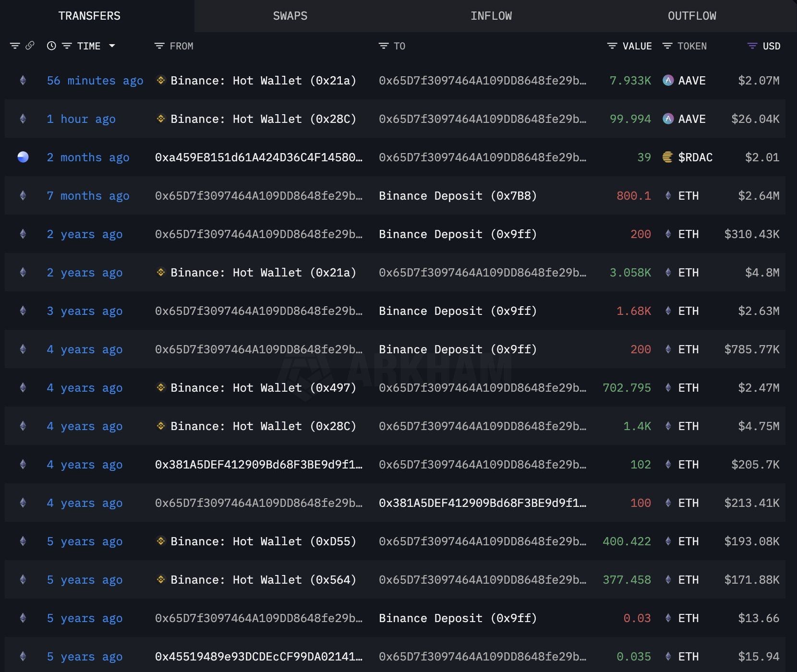797x672 pixels.
Task: Open Binance: Hot Wallet (0xD55) entity
Action: (264, 541)
